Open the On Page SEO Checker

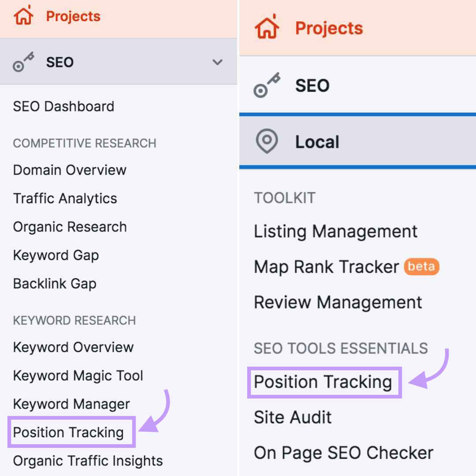pos(344,453)
